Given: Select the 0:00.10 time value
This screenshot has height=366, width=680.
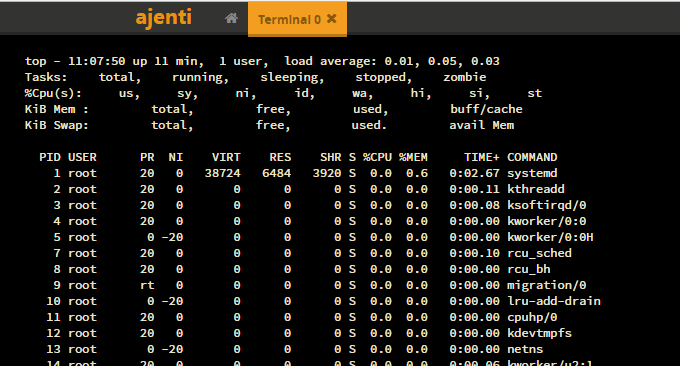Looking at the screenshot, I should tap(474, 253).
